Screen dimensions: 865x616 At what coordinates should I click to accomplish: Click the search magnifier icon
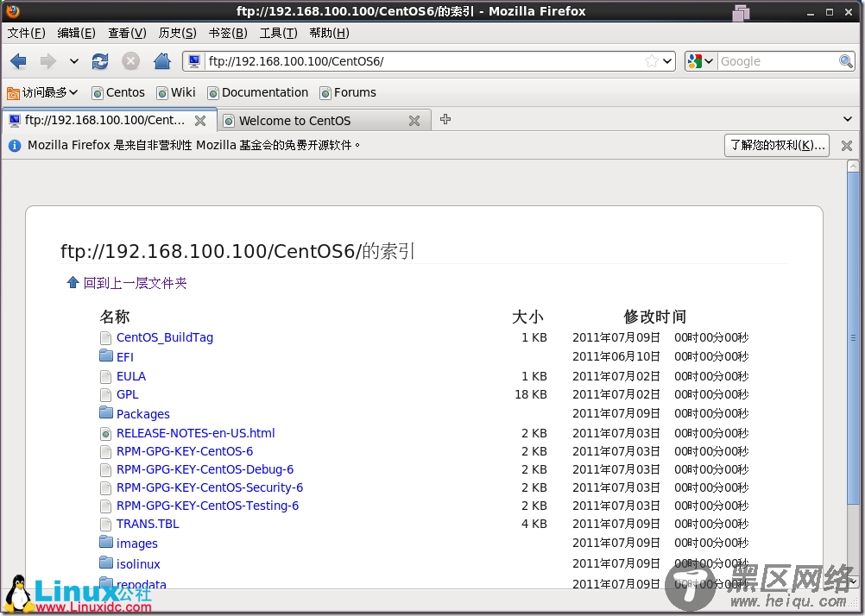pyautogui.click(x=846, y=61)
